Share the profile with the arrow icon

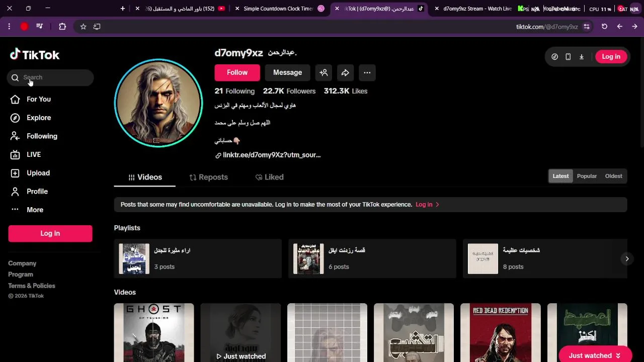[x=345, y=72]
